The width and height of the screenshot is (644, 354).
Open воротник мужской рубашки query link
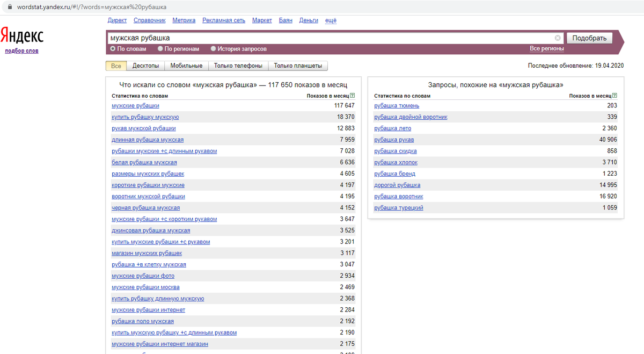148,197
